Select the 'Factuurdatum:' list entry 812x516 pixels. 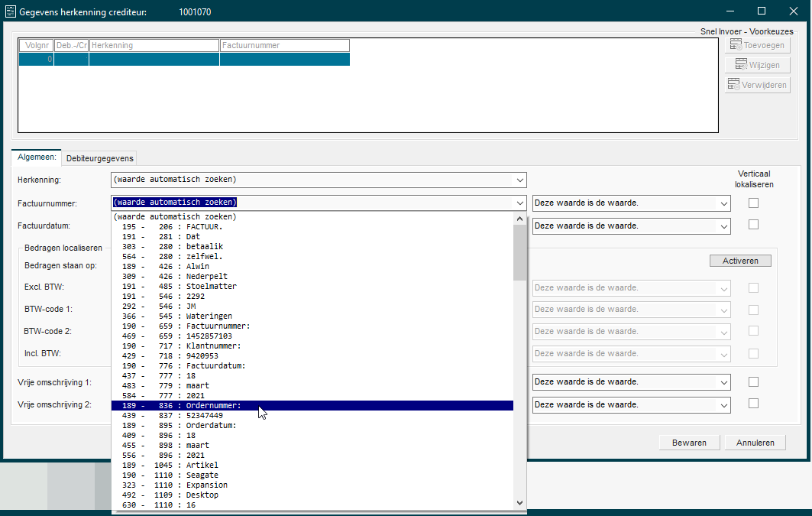tap(312, 365)
